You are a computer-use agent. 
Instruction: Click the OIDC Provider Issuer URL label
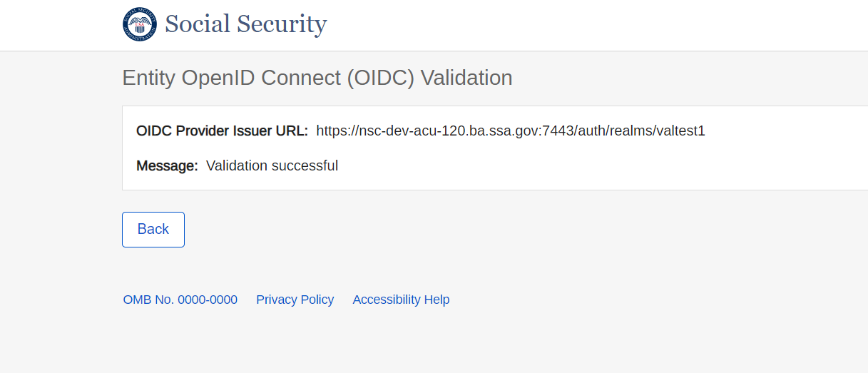click(222, 131)
